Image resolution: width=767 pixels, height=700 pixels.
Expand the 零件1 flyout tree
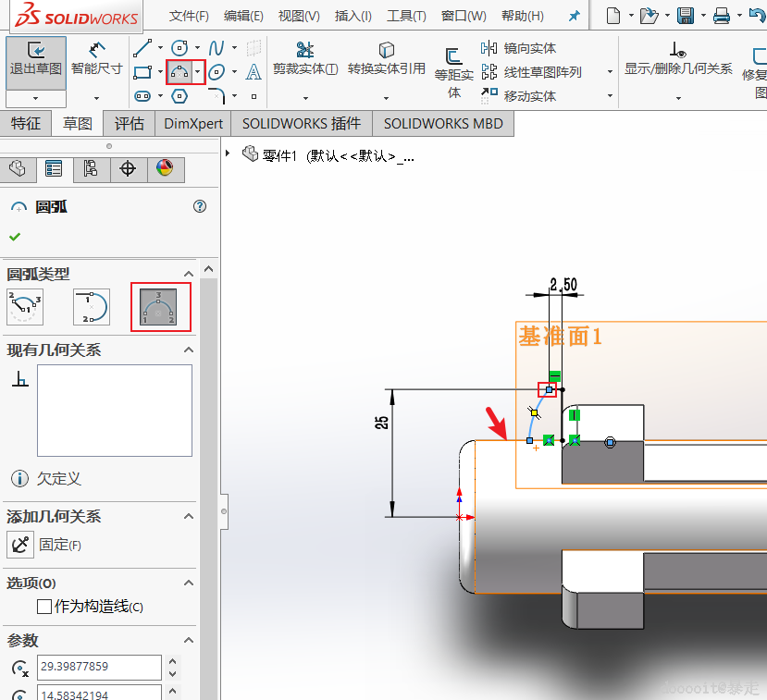tap(228, 154)
